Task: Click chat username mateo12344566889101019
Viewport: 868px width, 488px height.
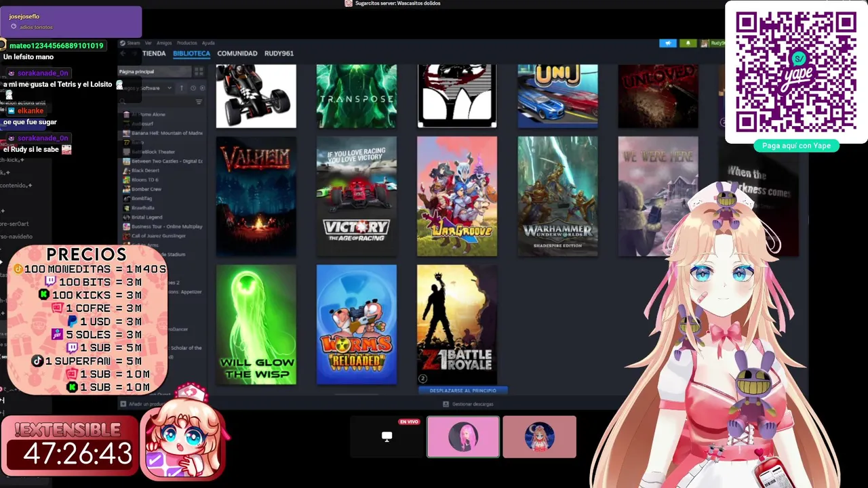Action: [x=56, y=45]
